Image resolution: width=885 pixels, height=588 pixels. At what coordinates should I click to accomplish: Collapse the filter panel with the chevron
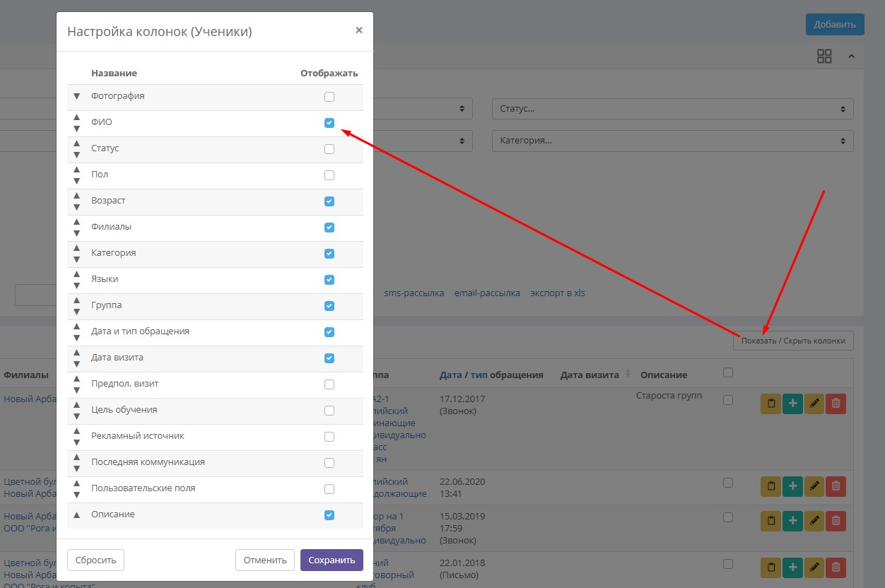tap(851, 57)
